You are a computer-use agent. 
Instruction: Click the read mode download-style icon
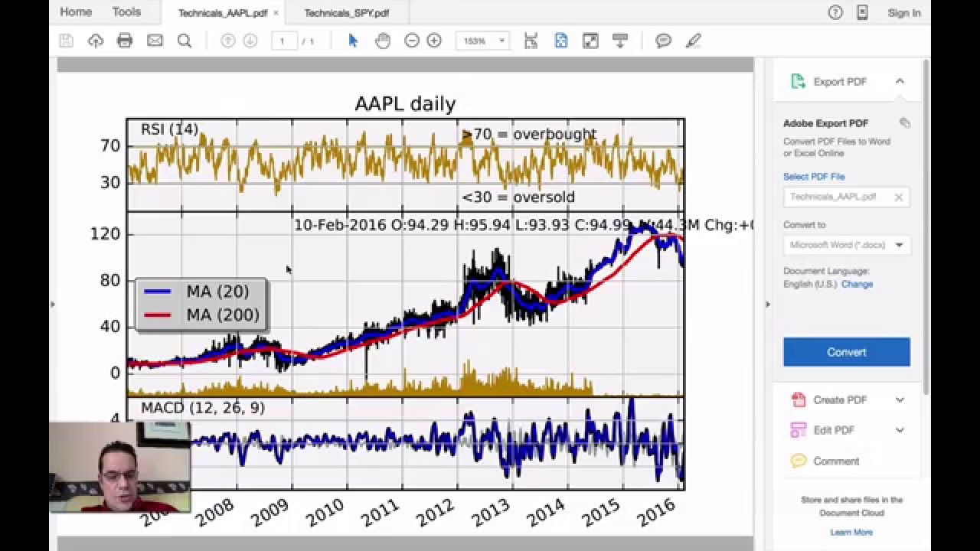coord(620,41)
